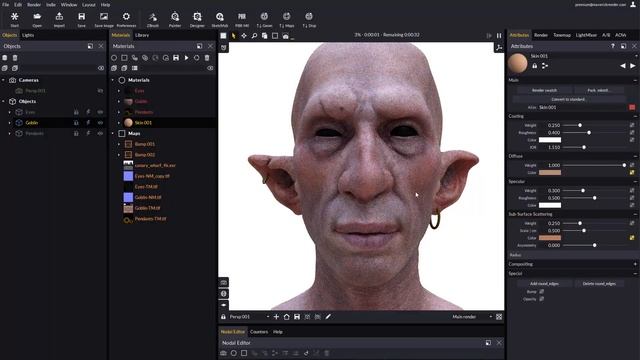This screenshot has width=640, height=360.
Task: Open the Layout menu
Action: tap(89, 4)
